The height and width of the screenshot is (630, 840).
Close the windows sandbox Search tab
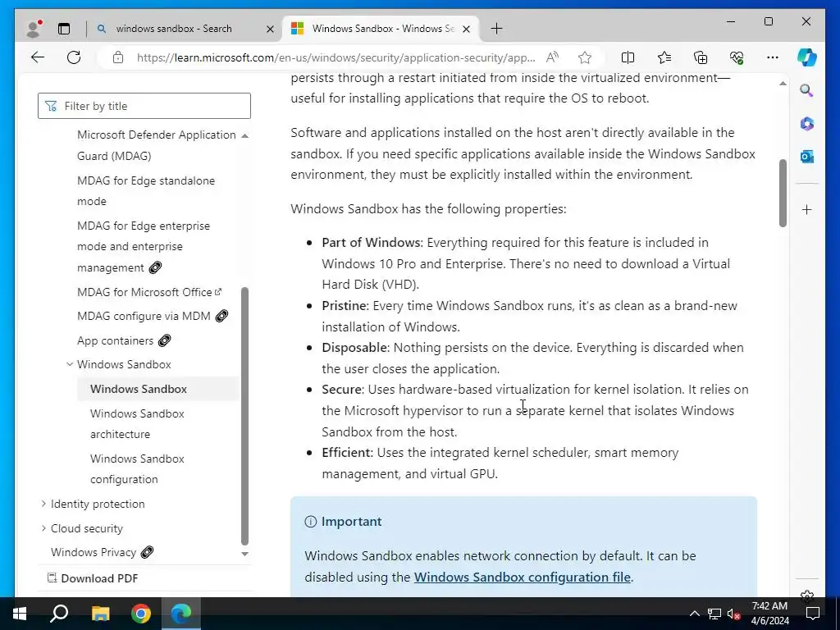pos(270,29)
